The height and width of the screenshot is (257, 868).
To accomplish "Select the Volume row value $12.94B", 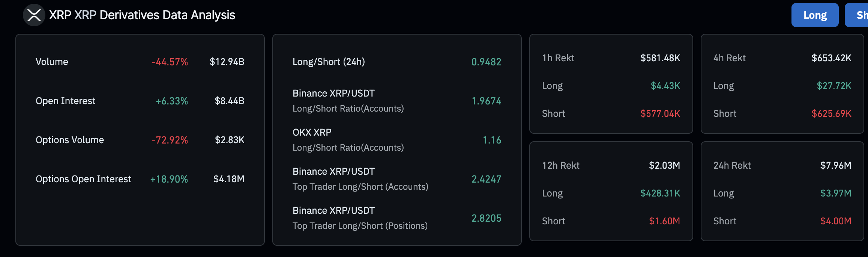I will [227, 62].
